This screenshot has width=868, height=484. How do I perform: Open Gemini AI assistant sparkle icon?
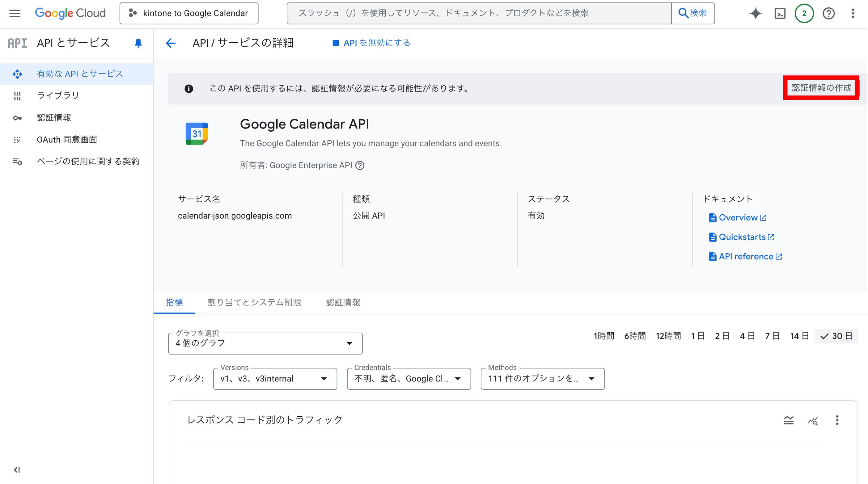(756, 14)
